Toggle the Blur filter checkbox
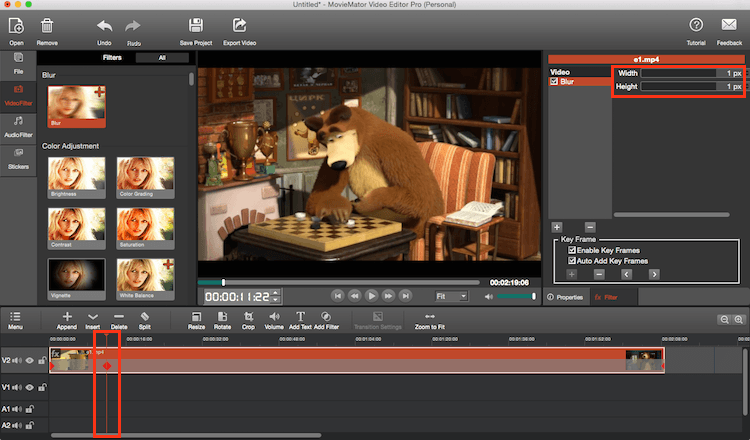 (554, 81)
